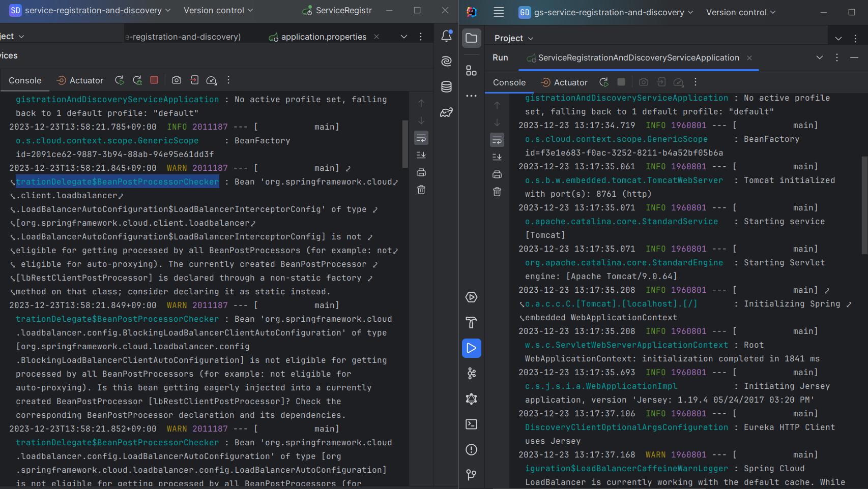868x489 pixels.
Task: Open Project panel options in right window
Action: click(856, 39)
